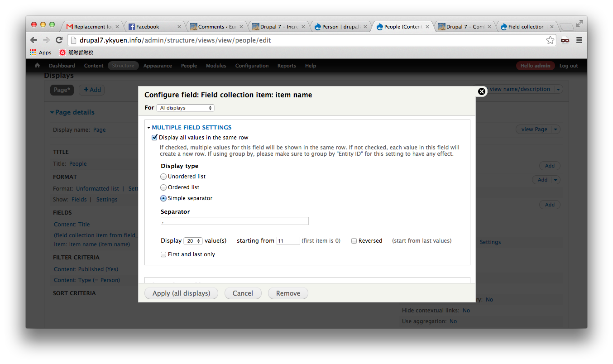Open the Chrome hamburger menu
The width and height of the screenshot is (613, 364).
[x=579, y=40]
